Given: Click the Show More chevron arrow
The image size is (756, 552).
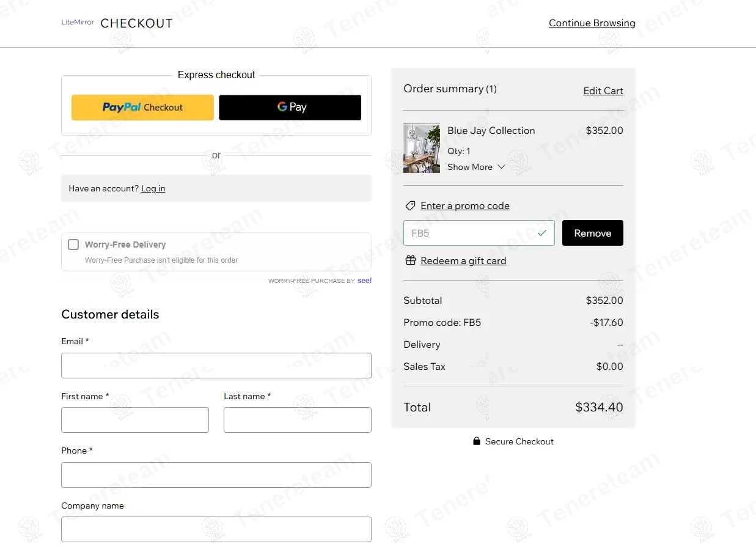Looking at the screenshot, I should pos(501,167).
